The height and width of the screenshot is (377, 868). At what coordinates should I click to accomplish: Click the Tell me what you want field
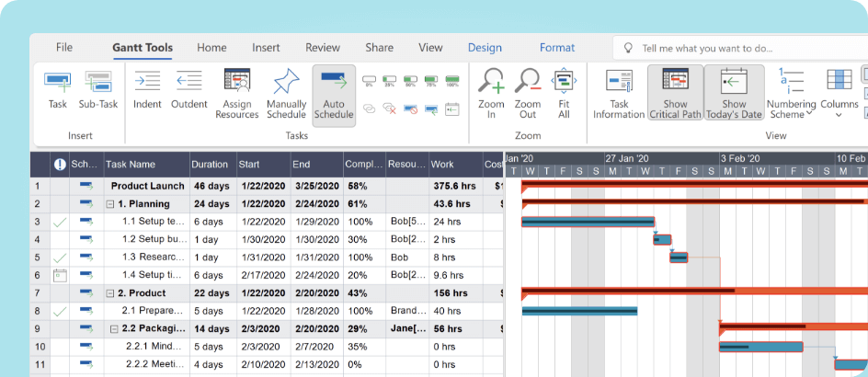pyautogui.click(x=740, y=48)
